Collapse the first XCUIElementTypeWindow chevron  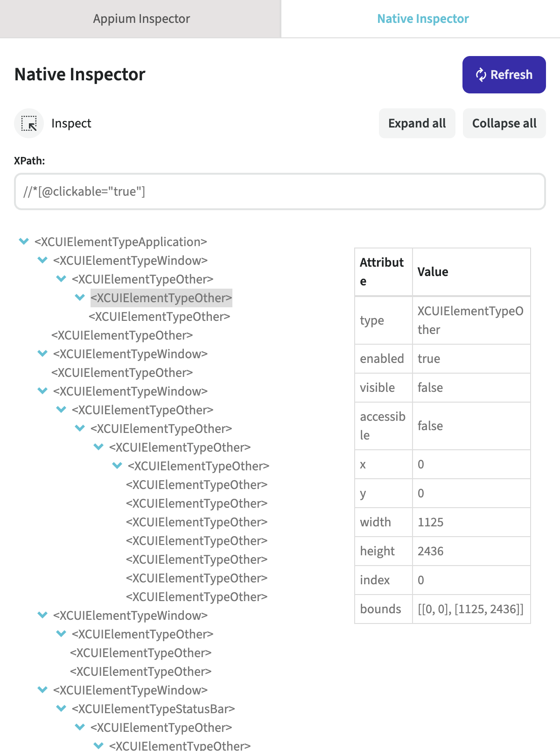click(x=42, y=260)
